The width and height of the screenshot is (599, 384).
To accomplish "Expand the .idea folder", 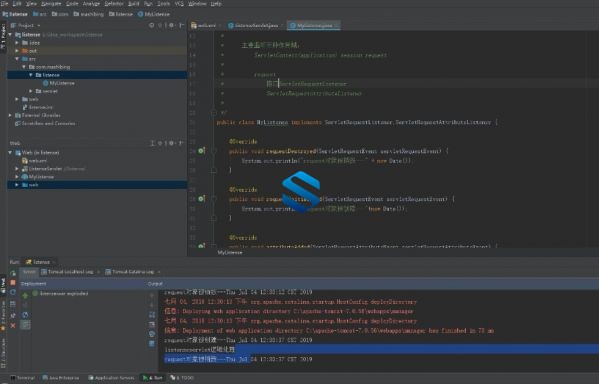I will coord(17,43).
